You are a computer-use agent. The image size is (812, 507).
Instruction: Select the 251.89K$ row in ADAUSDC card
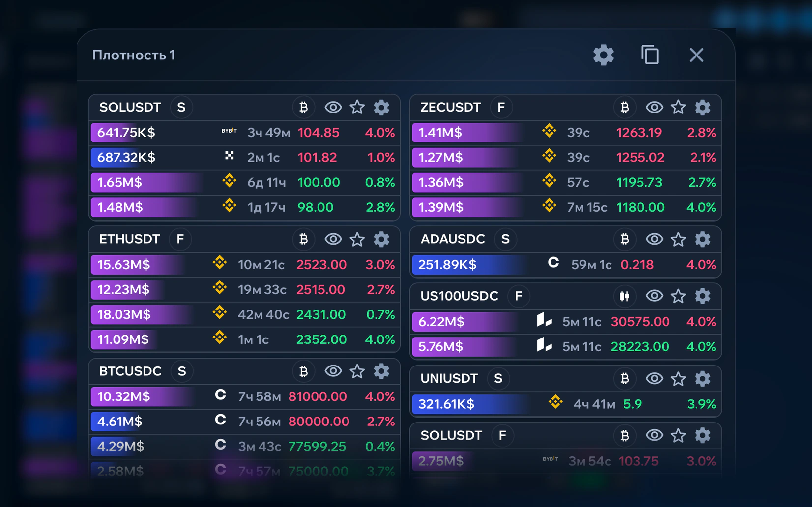click(x=565, y=265)
